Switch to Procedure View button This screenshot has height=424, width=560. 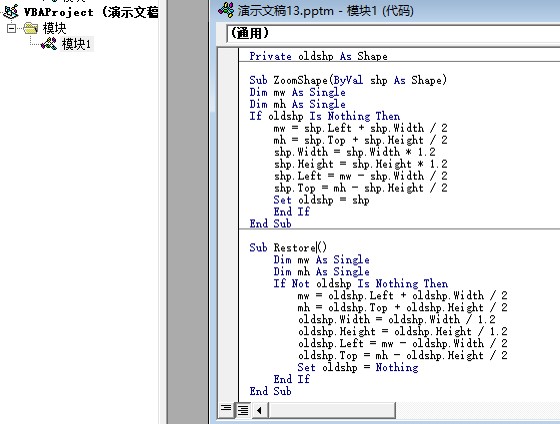226,409
